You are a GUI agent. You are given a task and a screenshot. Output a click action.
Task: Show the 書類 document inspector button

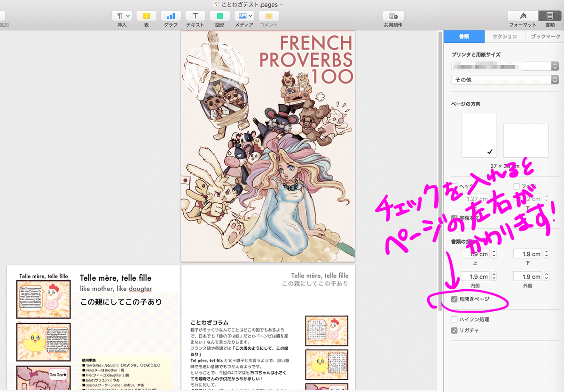pos(549,15)
